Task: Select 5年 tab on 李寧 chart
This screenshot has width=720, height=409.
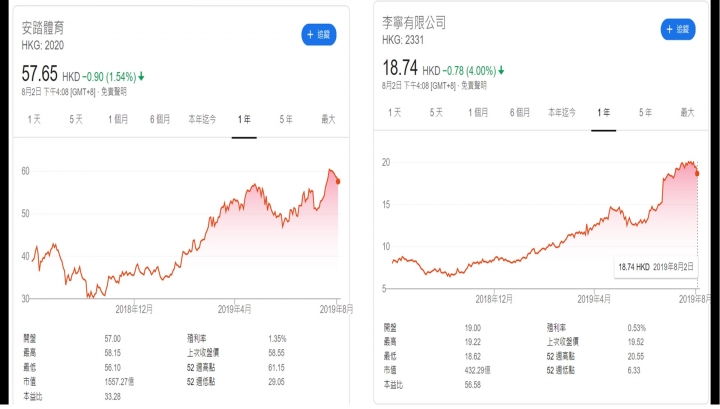Action: 645,112
